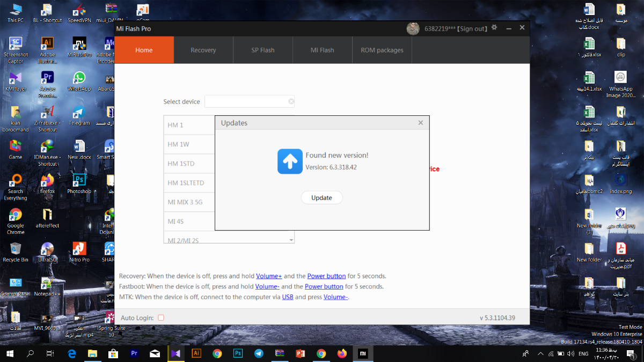This screenshot has width=644, height=362.
Task: Switch to the SP Flash tab
Action: point(263,50)
